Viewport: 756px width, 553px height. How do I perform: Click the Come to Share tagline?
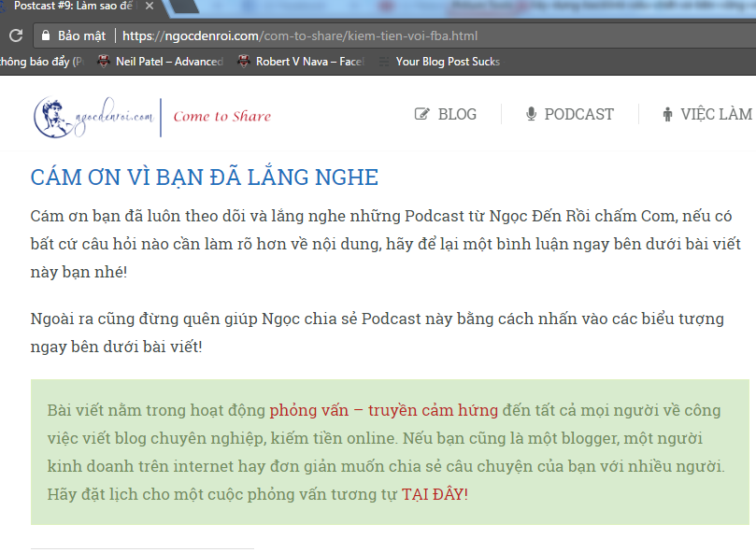tap(221, 117)
